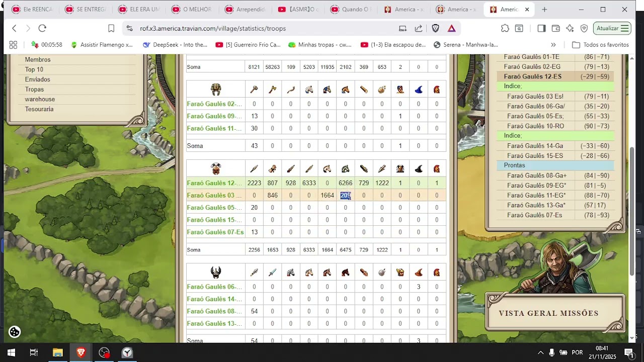Switch to the Arrependid tab
644x362 pixels.
(245, 10)
